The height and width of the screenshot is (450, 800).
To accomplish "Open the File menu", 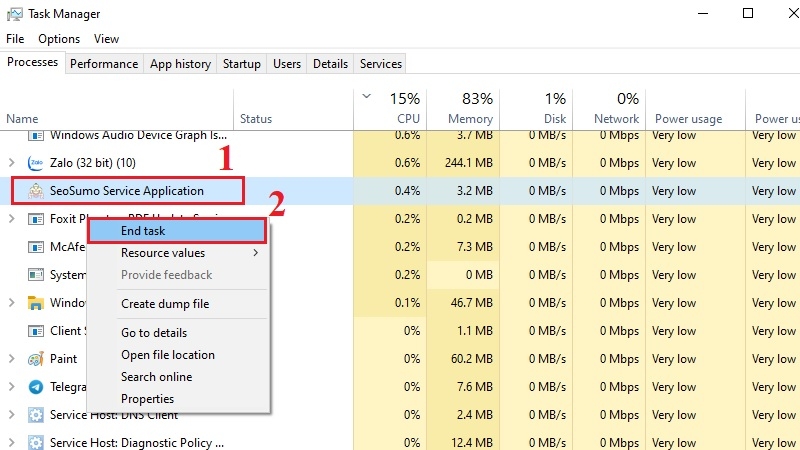I will [x=15, y=39].
